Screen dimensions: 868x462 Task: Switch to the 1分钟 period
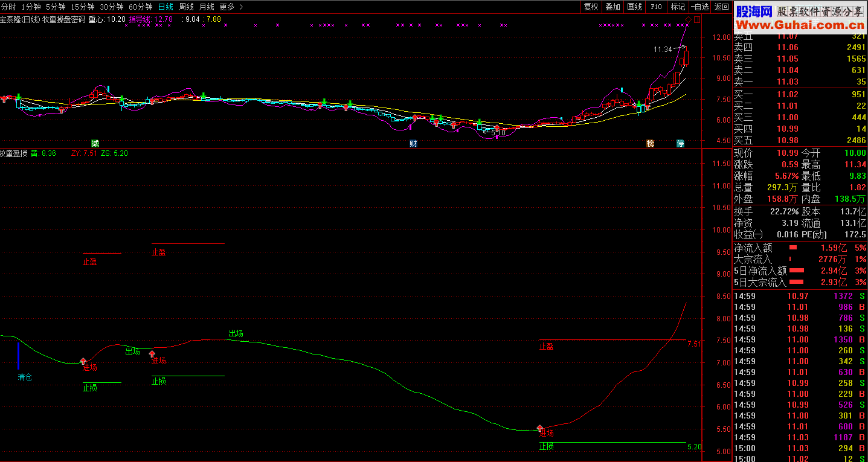click(x=31, y=7)
